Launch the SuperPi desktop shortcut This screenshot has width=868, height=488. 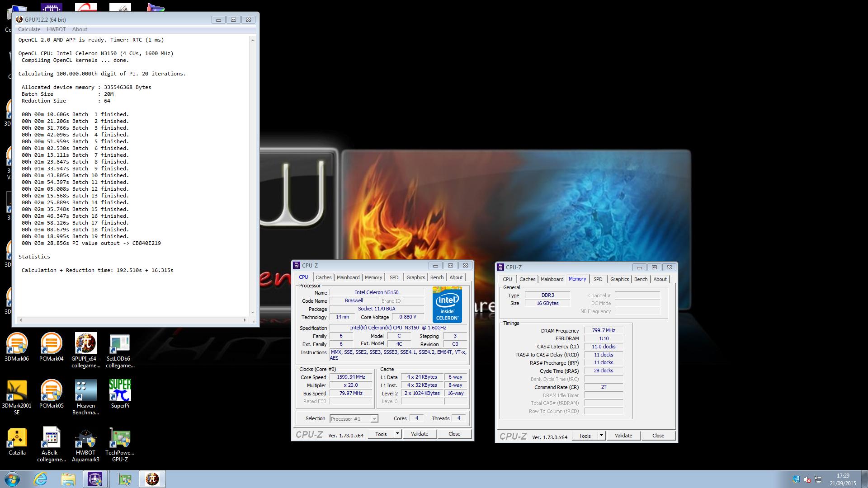[x=120, y=394]
